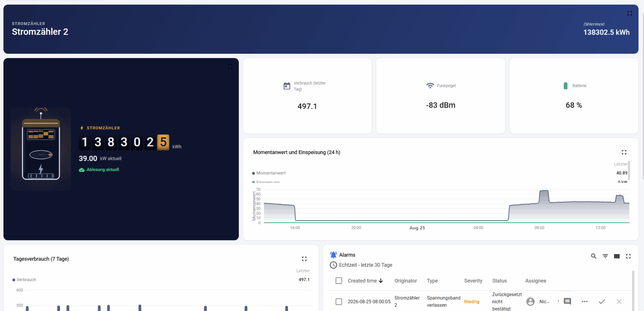Image resolution: width=644 pixels, height=311 pixels.
Task: Open the assignee dropdown arrow in alarm row
Action: click(558, 302)
